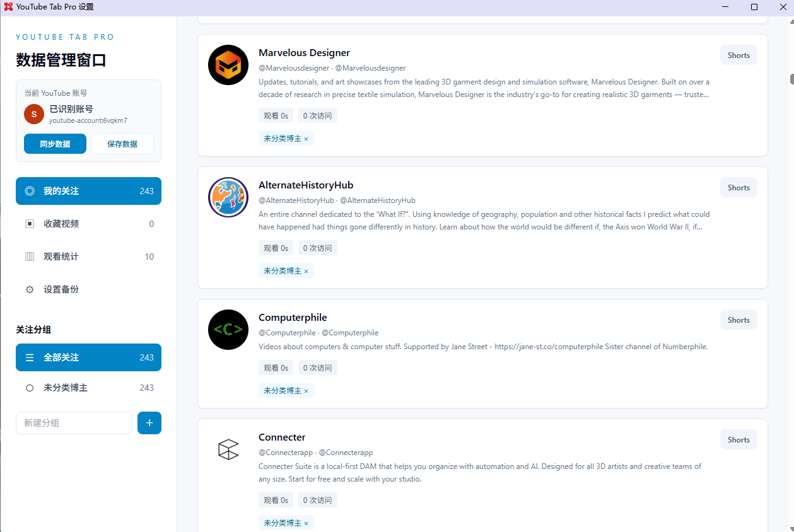Screen dimensions: 794x532
Task: Click AlternateHistoryHub channel title
Action: tap(306, 185)
